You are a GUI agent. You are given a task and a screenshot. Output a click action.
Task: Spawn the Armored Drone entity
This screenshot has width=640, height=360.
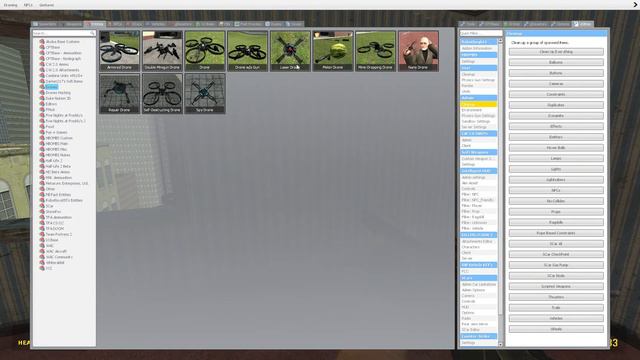pos(119,51)
